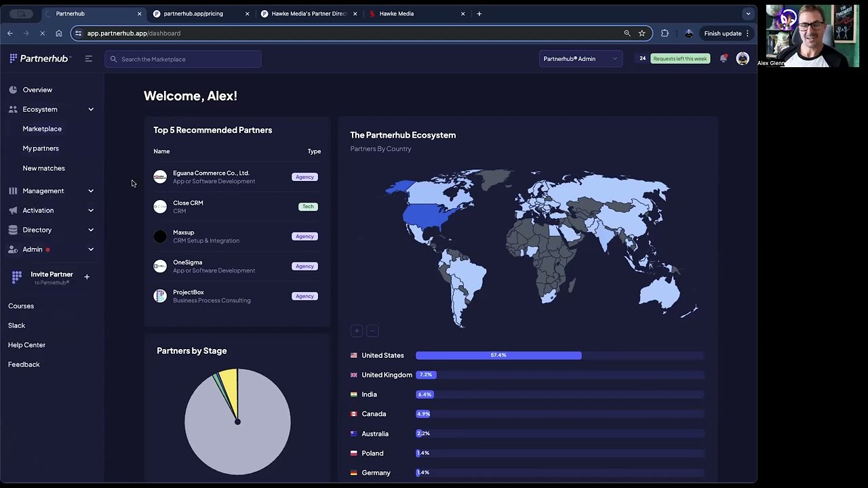
Task: Click the Overview pie icon
Action: point(13,89)
